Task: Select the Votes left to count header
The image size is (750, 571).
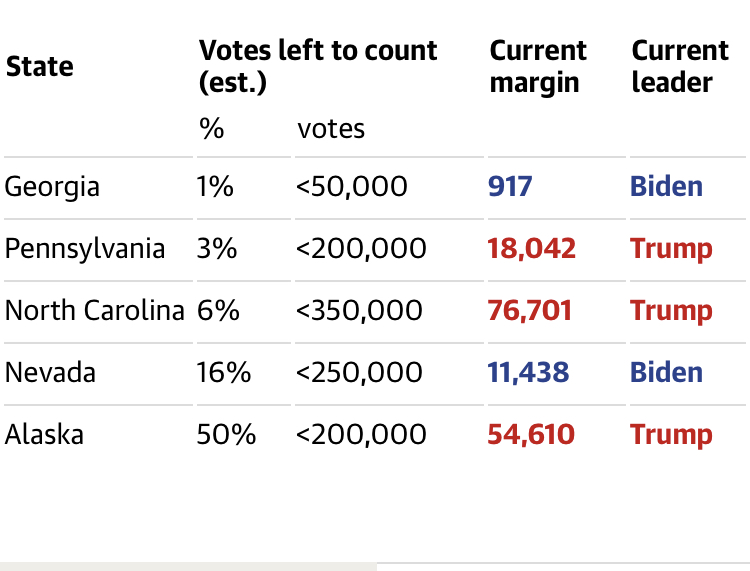Action: [318, 66]
